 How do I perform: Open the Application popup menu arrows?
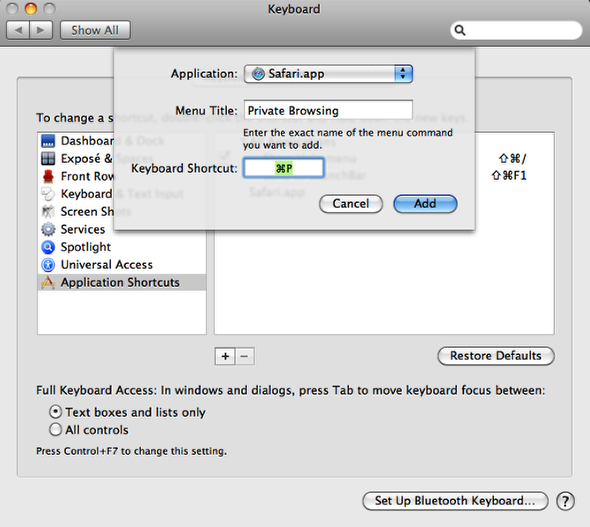(x=403, y=74)
